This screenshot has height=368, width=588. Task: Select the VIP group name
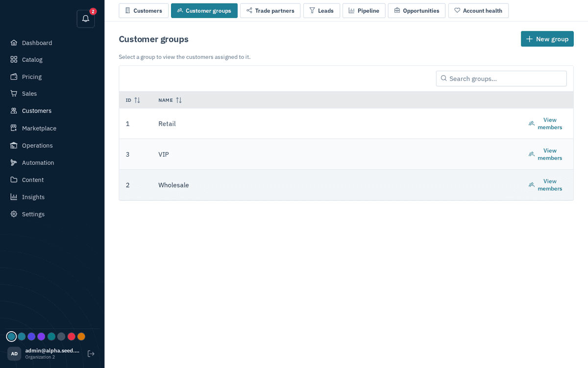pos(164,154)
